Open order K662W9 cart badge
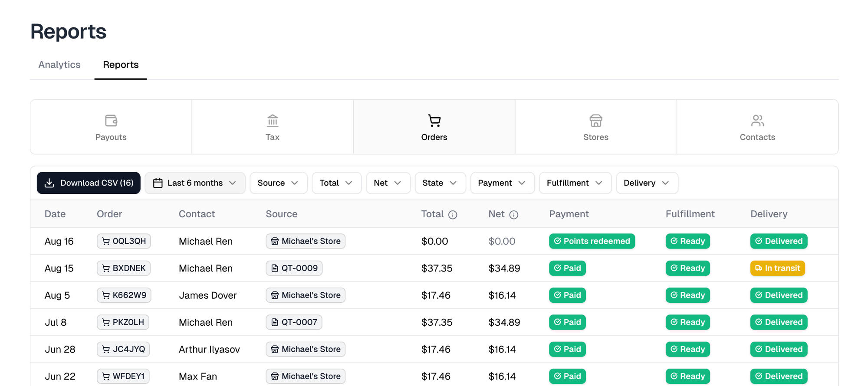This screenshot has width=868, height=386. point(124,295)
